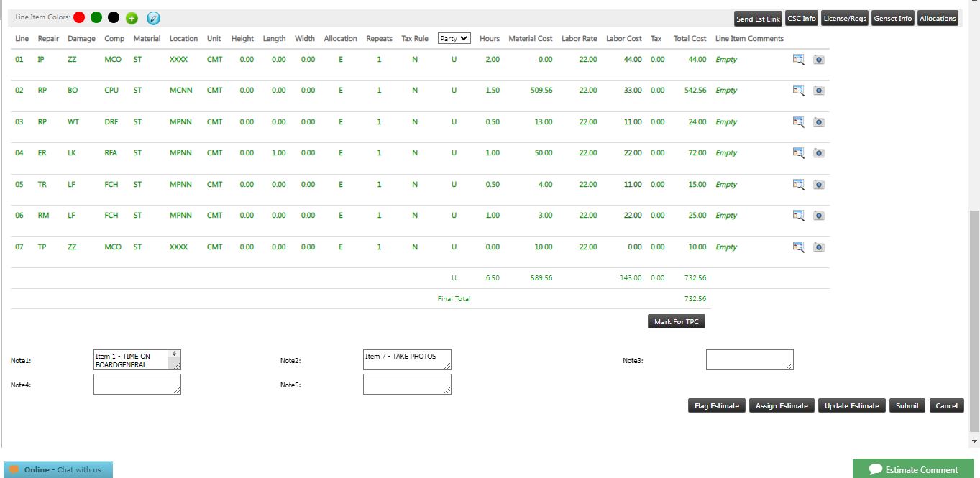Open the image preview icon on line 02
Viewport: 980px width, 478px height.
797,91
